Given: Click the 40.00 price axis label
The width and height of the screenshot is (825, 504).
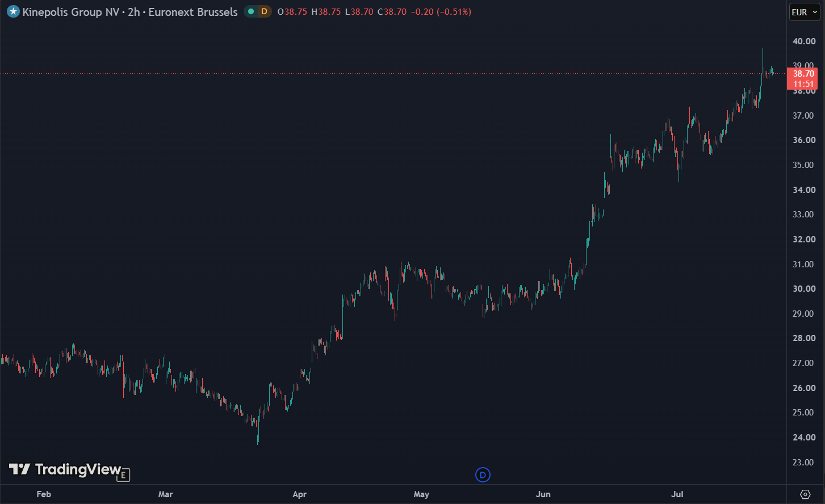Looking at the screenshot, I should [x=804, y=41].
